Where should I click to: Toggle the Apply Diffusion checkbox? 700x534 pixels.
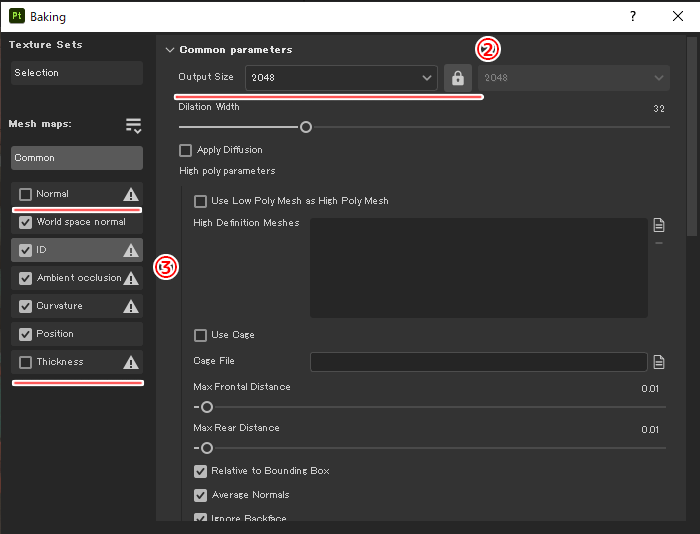tap(185, 151)
